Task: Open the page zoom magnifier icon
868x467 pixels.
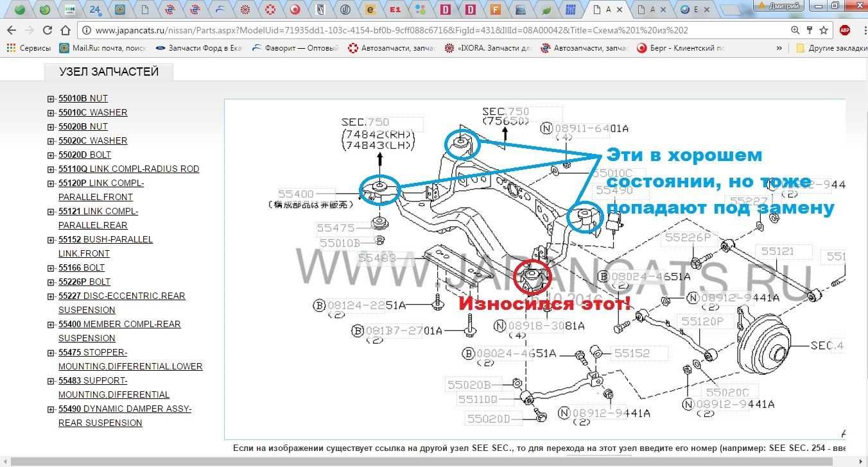Action: click(x=795, y=30)
